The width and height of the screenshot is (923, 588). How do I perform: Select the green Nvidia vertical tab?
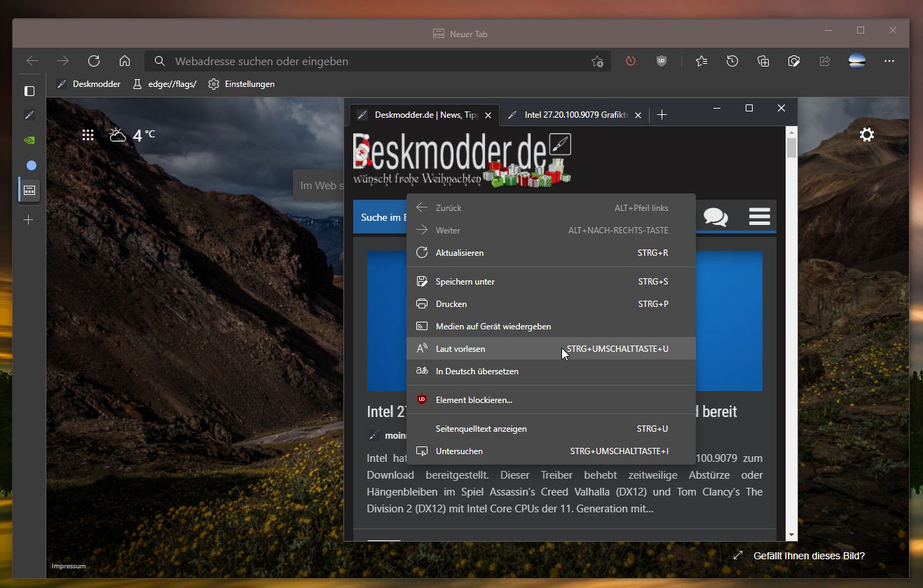click(29, 139)
